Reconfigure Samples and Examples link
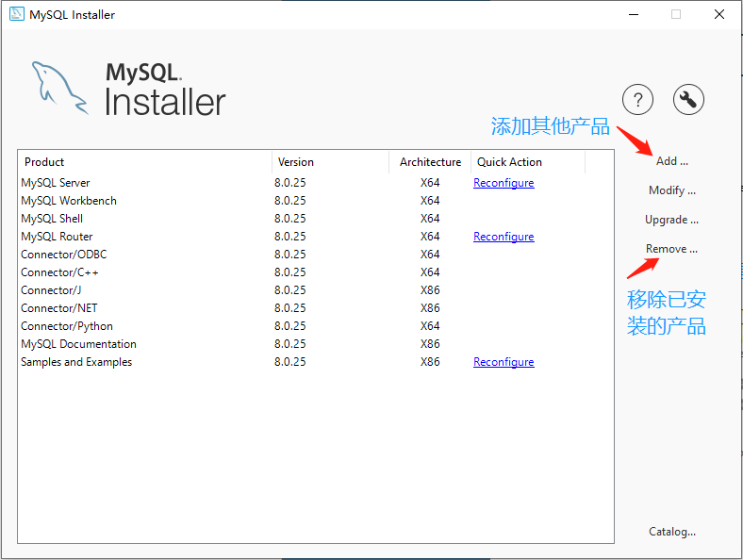Screen dimensions: 743x560 pos(504,362)
